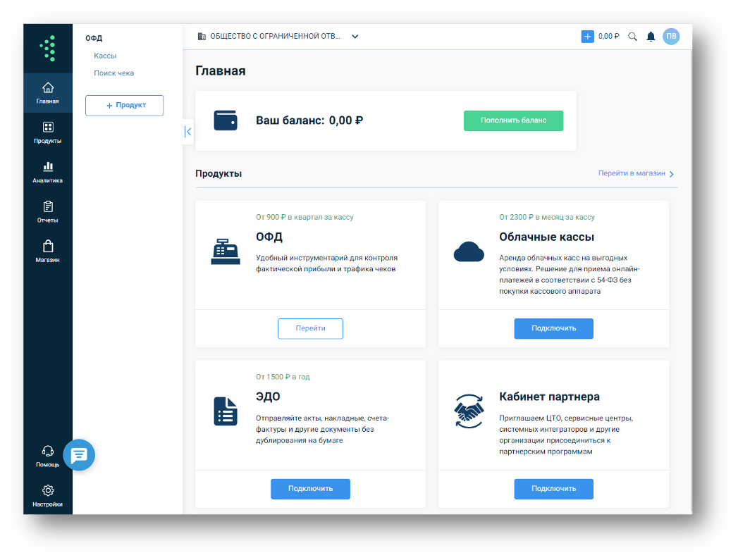This screenshot has height=560, width=738.
Task: Click Перейти on the ОФД card
Action: pos(310,328)
